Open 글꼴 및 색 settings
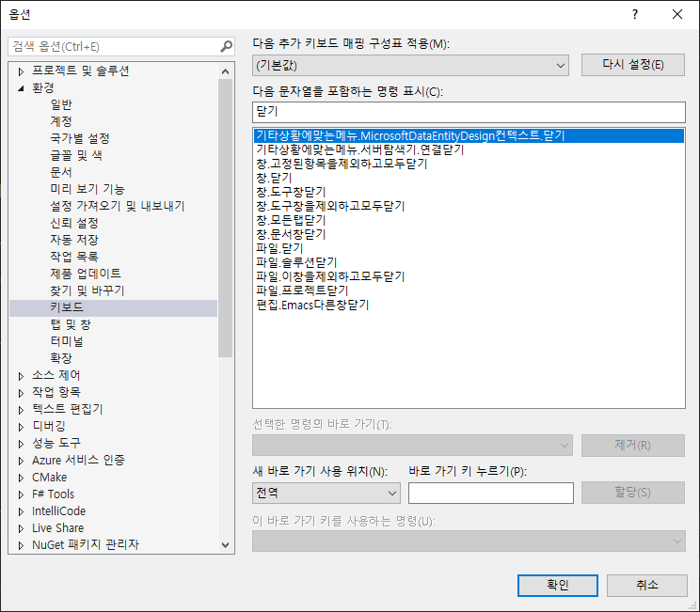700x612 pixels. (x=76, y=155)
